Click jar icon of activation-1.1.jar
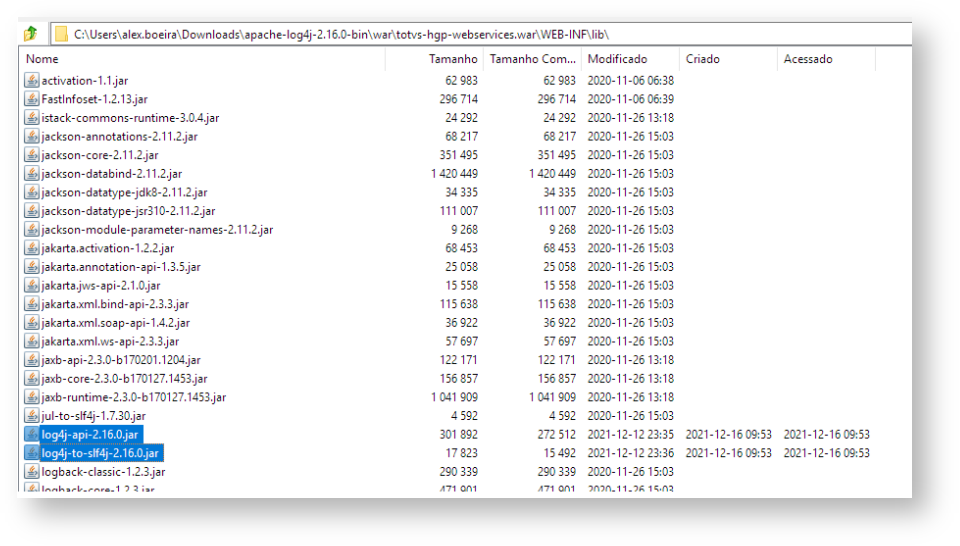Viewport: 960px width, 546px height. coord(32,80)
